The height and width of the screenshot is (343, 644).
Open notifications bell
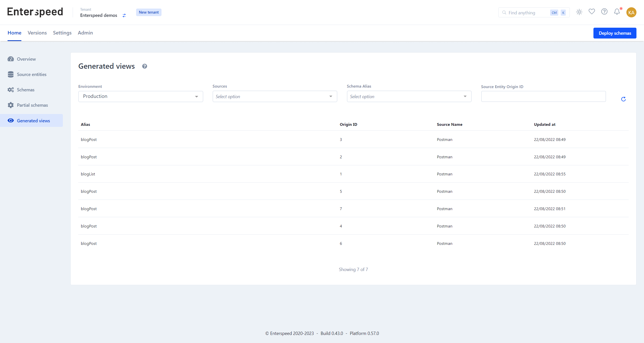click(x=617, y=12)
